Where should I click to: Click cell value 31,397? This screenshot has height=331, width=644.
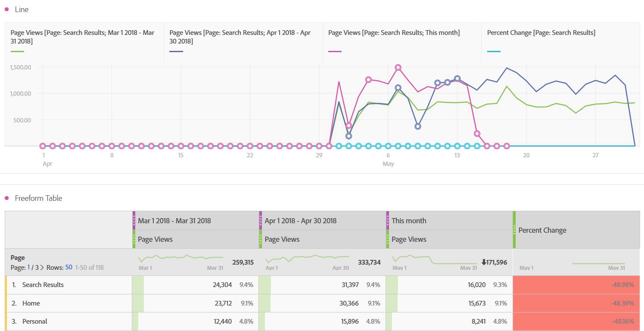click(349, 285)
